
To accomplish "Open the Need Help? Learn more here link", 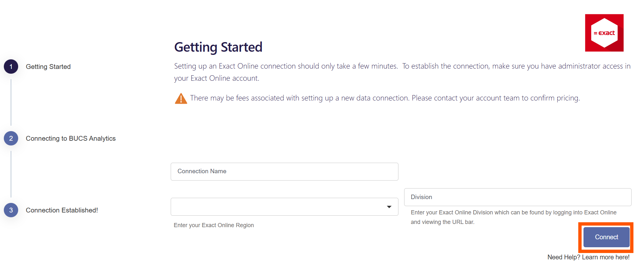I will click(588, 257).
